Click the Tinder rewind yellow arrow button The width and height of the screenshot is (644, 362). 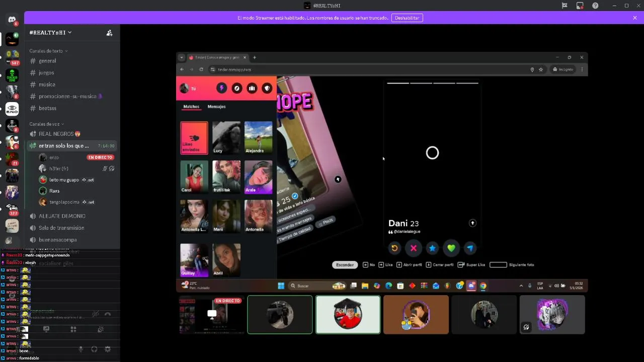coord(394,248)
